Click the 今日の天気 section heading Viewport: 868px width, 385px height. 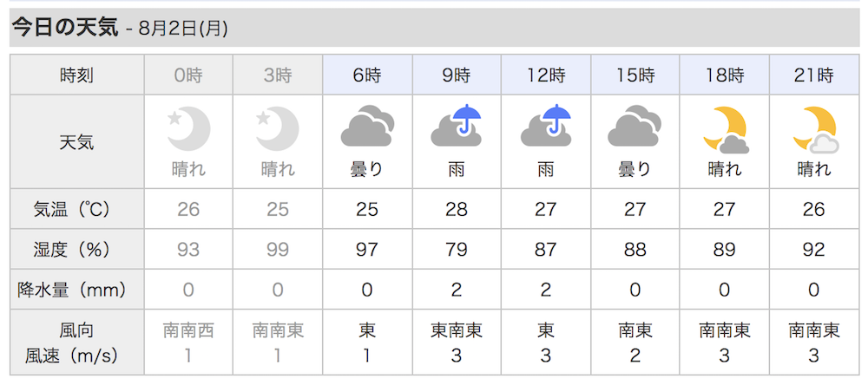pyautogui.click(x=65, y=27)
